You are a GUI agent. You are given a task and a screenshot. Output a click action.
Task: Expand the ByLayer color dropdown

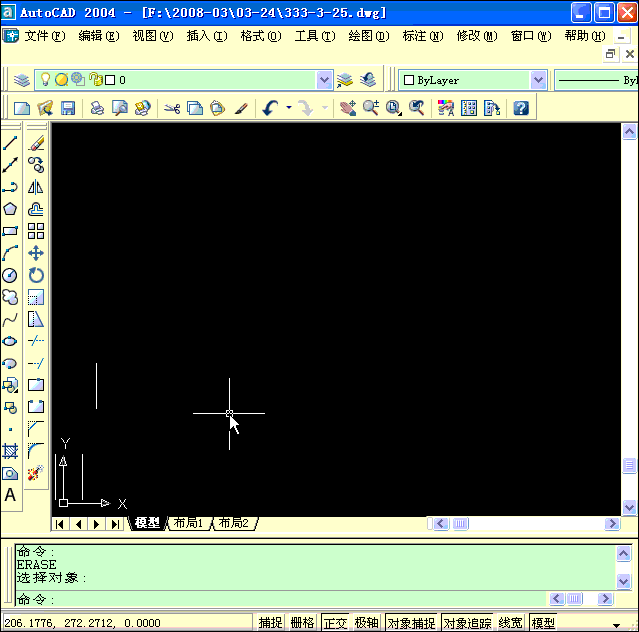pyautogui.click(x=538, y=80)
